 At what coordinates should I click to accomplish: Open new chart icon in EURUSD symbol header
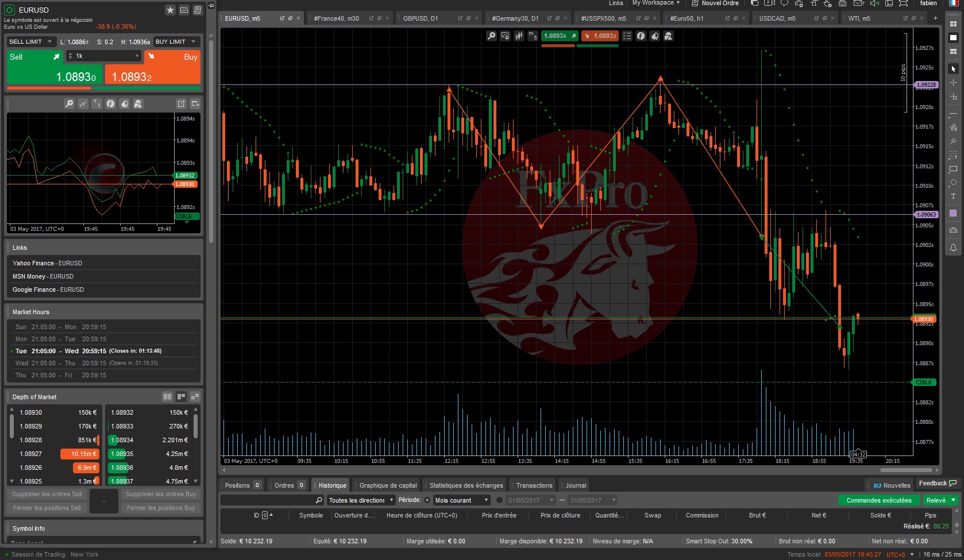point(184,10)
